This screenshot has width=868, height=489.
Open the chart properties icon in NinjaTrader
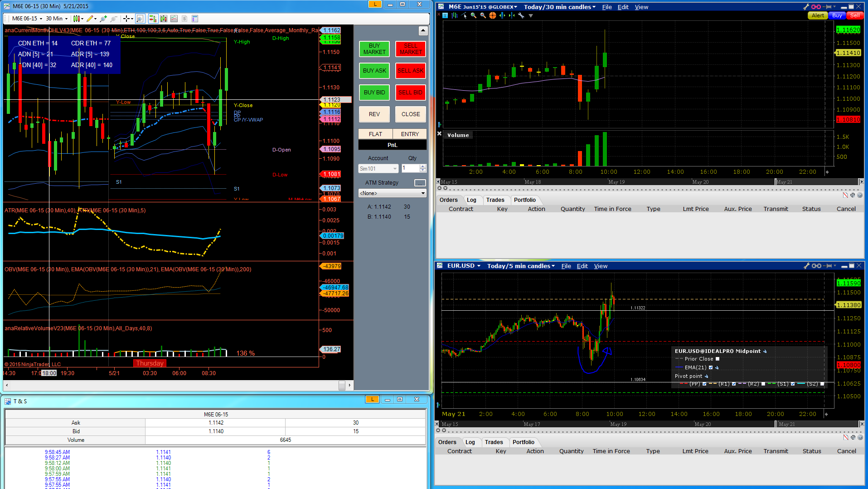click(x=195, y=19)
